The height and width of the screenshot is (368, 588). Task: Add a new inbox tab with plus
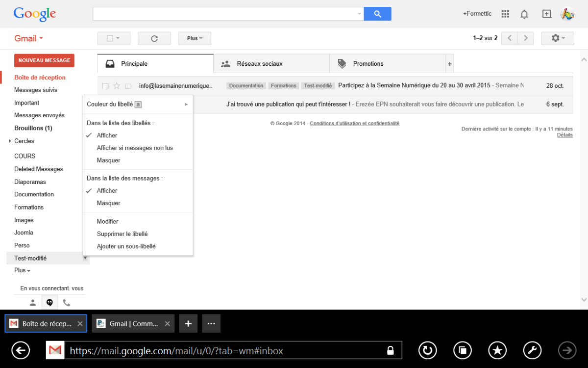[450, 64]
